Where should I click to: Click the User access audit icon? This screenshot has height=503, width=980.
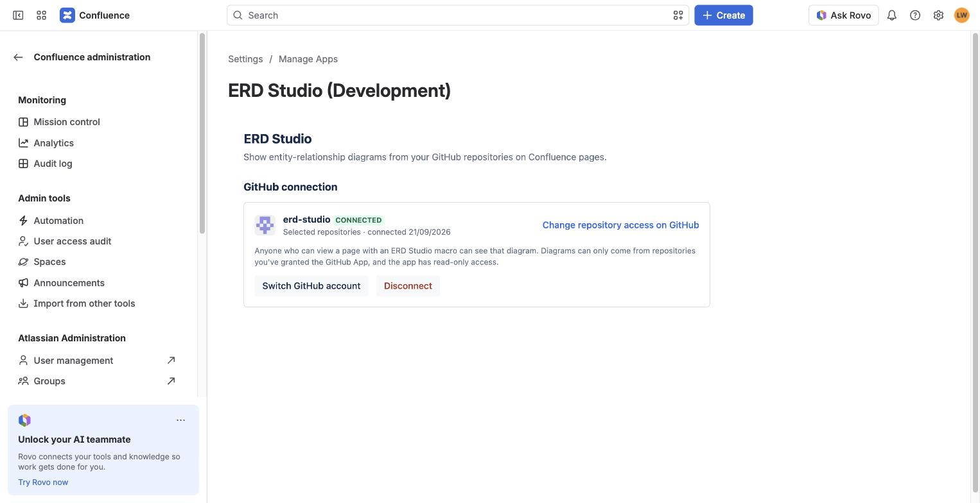(x=23, y=241)
